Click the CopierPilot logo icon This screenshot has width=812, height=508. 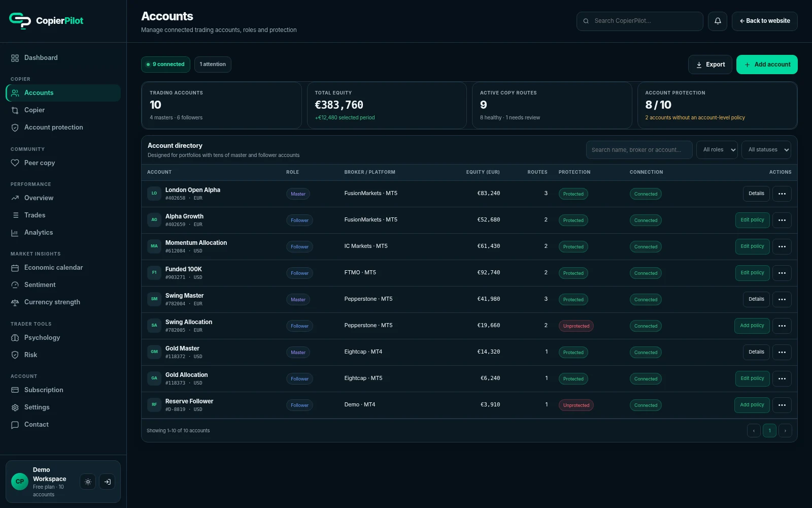click(x=20, y=20)
